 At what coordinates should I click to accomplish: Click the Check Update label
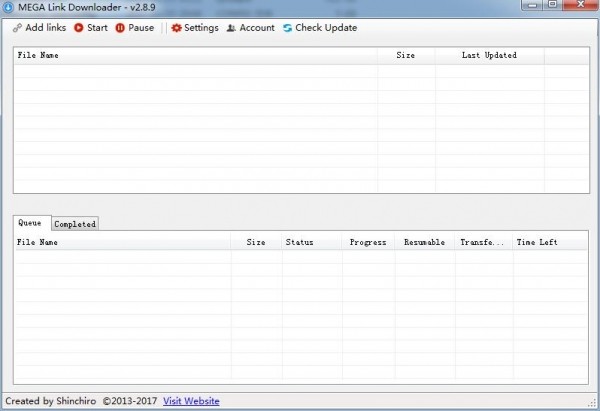pyautogui.click(x=326, y=28)
